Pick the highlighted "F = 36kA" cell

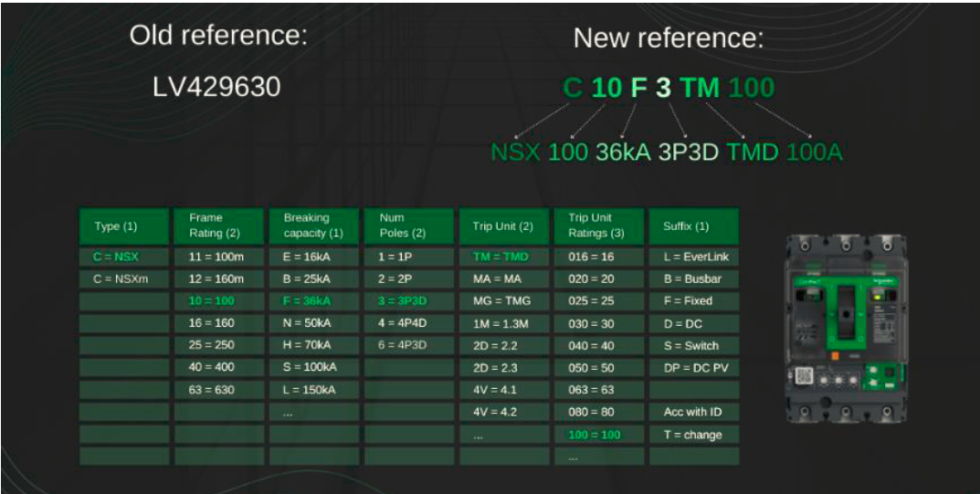(314, 301)
